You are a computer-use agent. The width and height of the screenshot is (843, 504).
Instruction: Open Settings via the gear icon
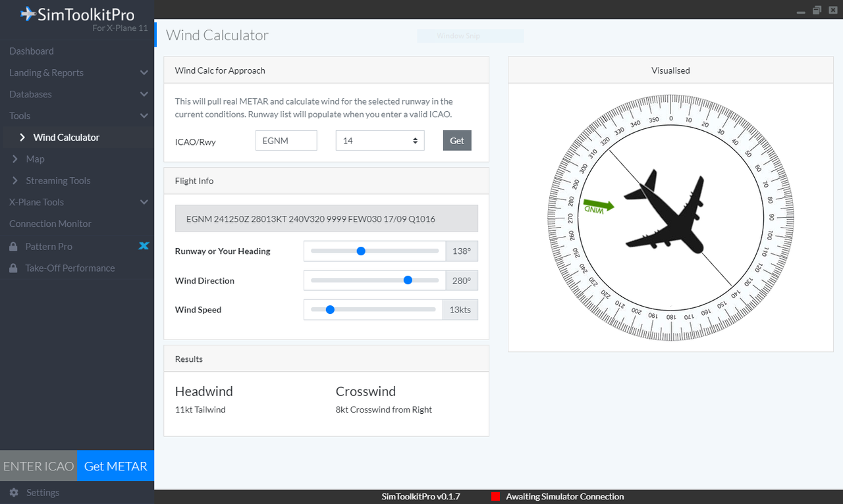pos(14,492)
